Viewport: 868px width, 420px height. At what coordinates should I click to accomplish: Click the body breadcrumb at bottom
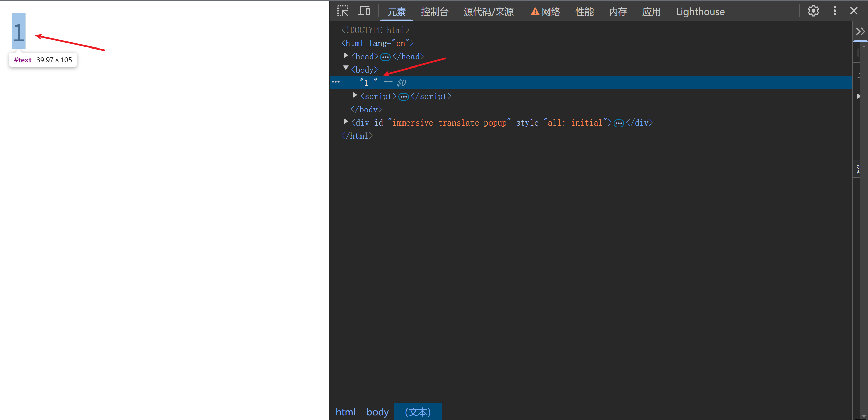(377, 412)
